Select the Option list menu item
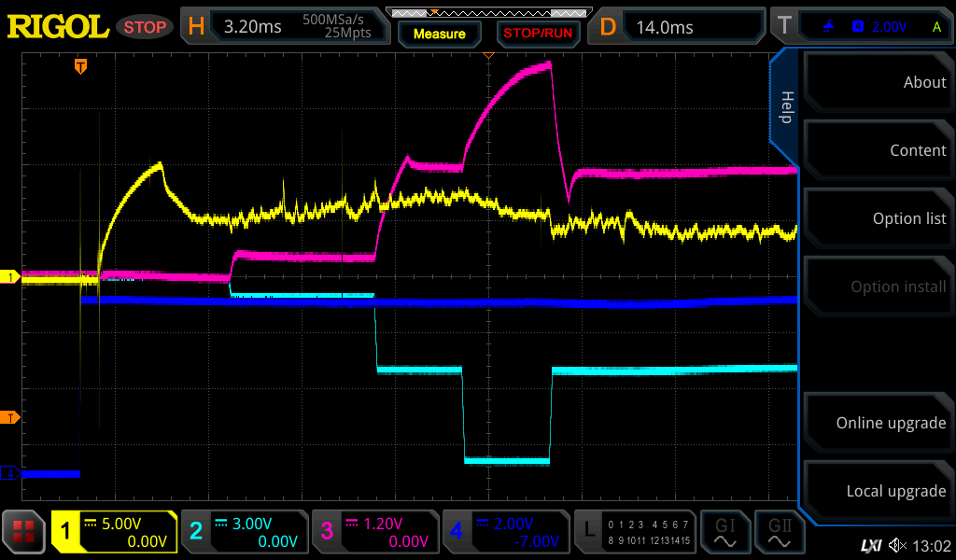Screen dimensions: 956x560 click(878, 218)
